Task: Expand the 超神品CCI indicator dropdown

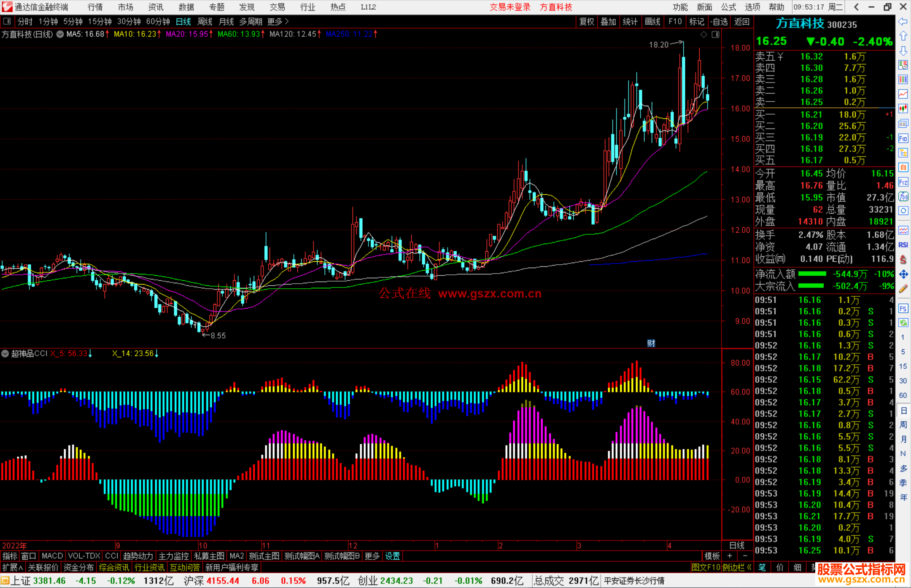Action: 5,354
